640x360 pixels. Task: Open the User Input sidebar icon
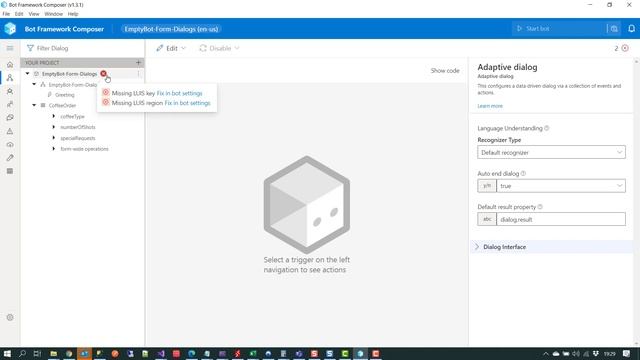click(10, 104)
